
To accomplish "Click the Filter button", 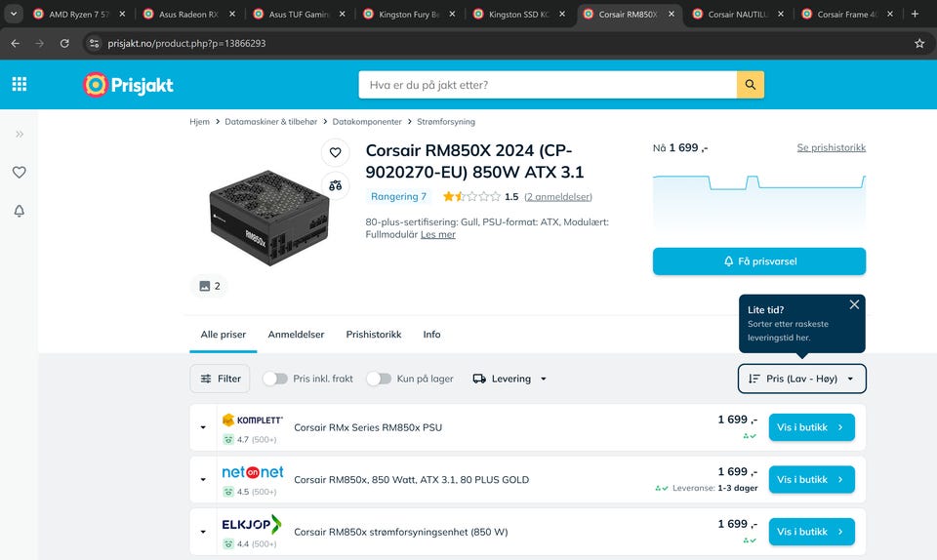I will 220,379.
